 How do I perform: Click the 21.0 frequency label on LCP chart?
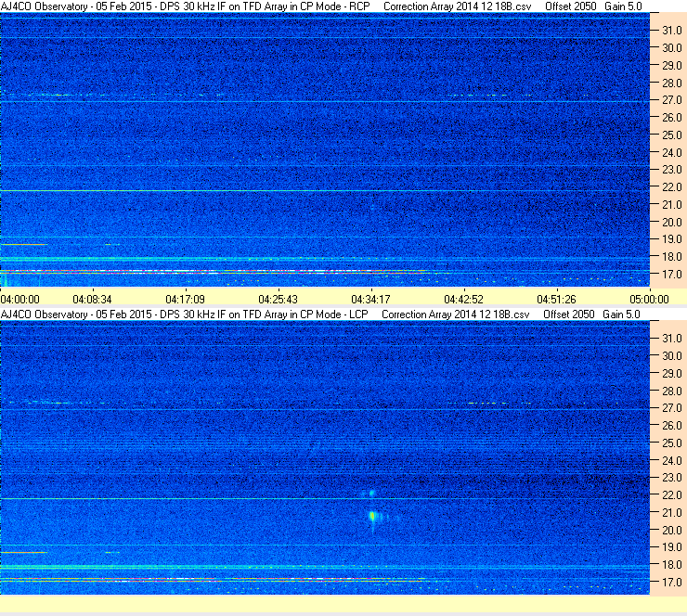pos(671,513)
